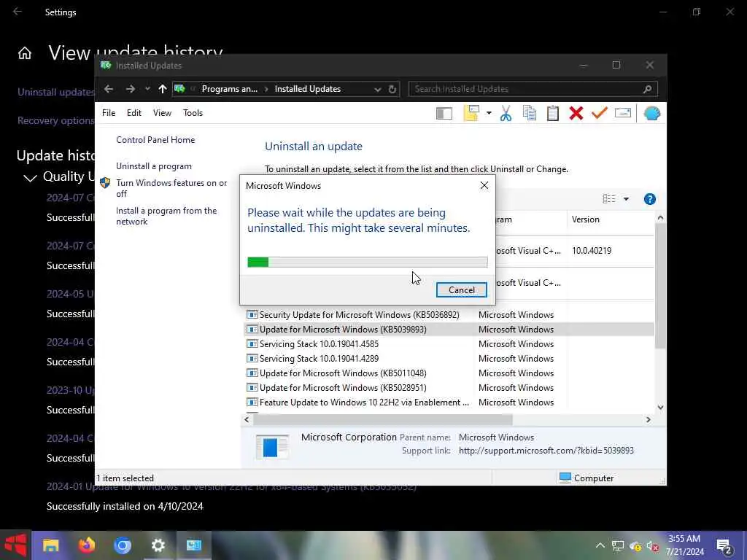Open Install a program from the network
The width and height of the screenshot is (747, 560).
[x=166, y=216]
